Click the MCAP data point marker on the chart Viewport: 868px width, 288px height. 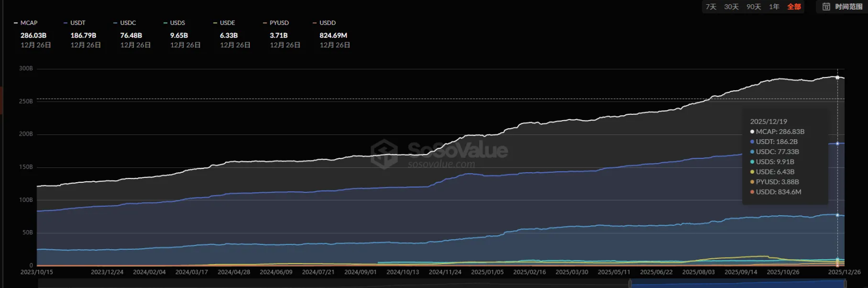pos(838,78)
